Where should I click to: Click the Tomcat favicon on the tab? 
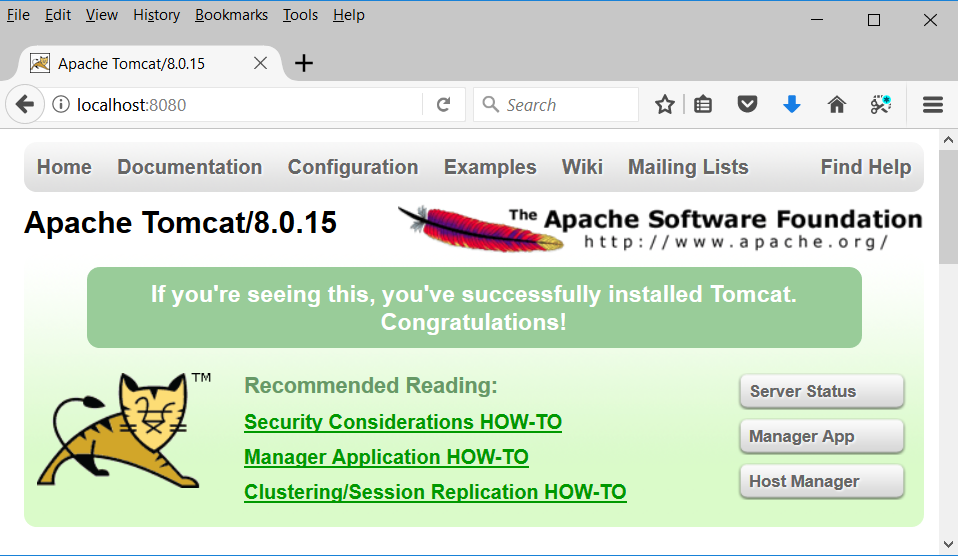click(x=40, y=63)
